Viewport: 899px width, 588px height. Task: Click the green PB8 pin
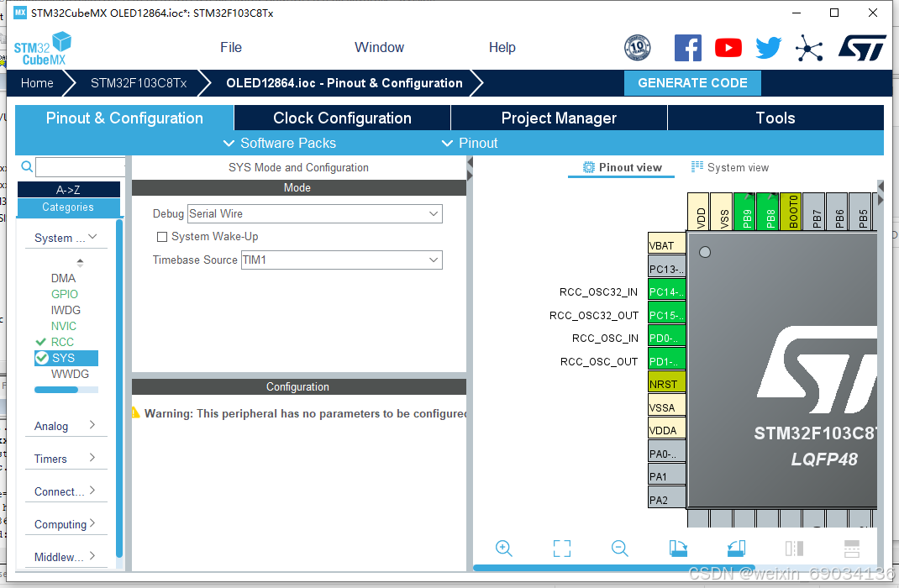pyautogui.click(x=767, y=212)
